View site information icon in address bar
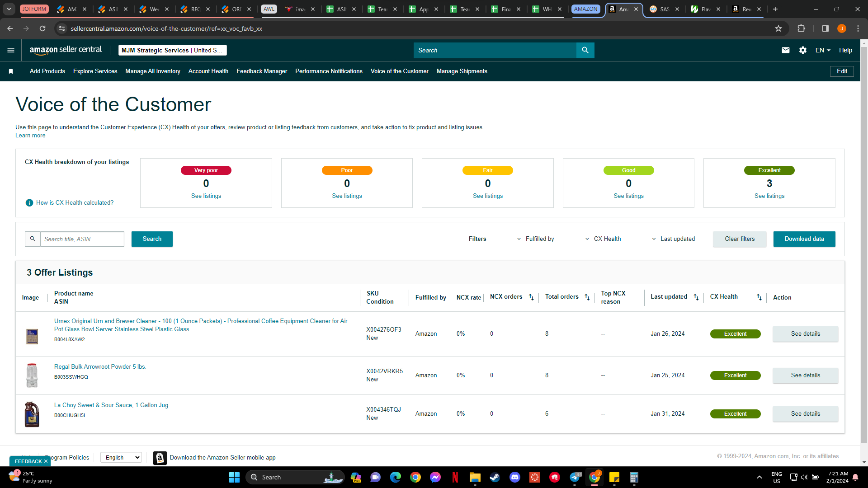Screen dimensions: 868x488 (x=62, y=28)
